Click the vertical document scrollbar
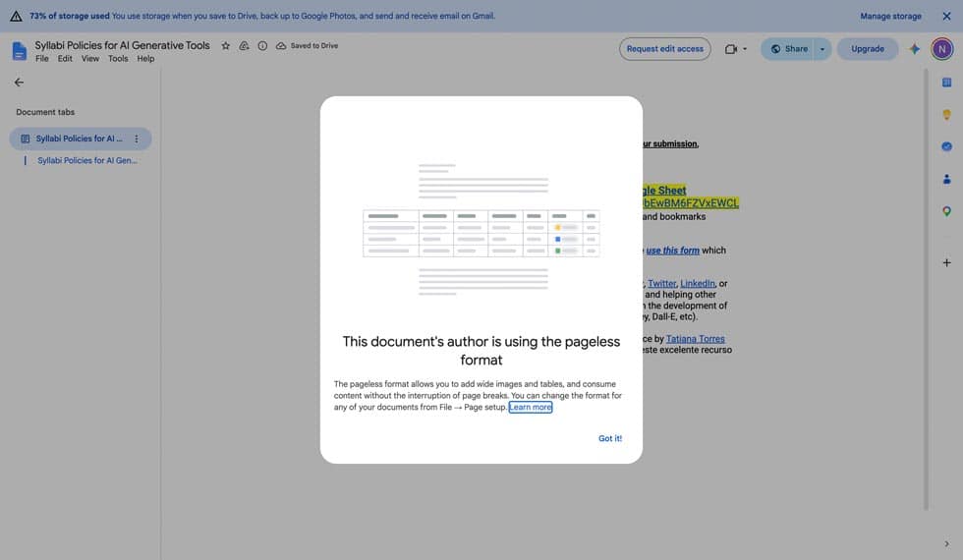Screen dimensions: 963x560 [x=926, y=289]
